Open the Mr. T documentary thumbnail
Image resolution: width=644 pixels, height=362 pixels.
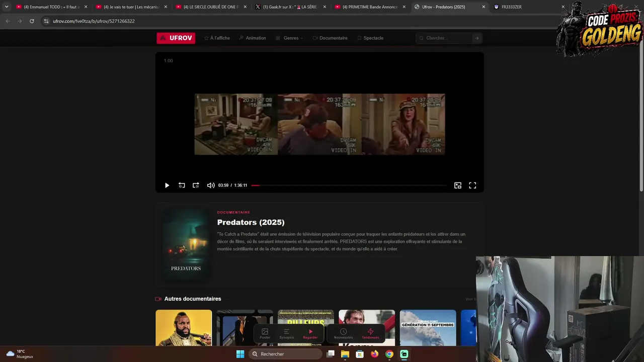184,328
